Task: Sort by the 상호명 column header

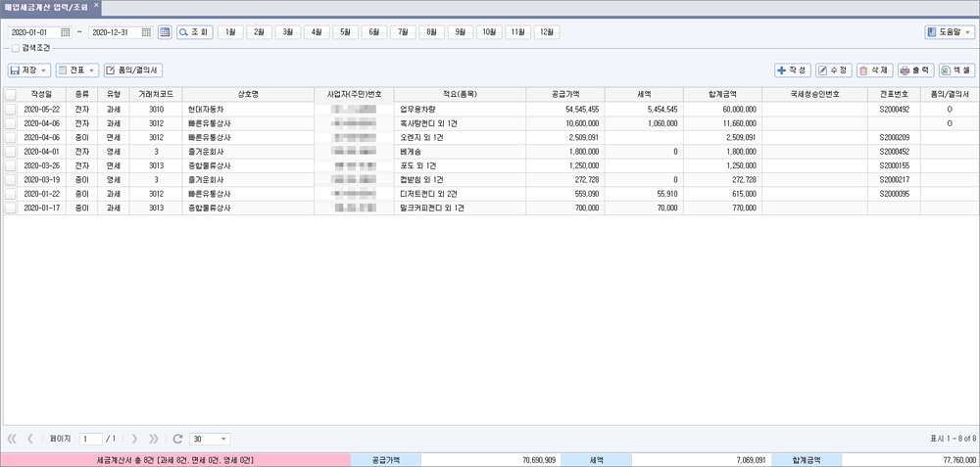Action: 248,94
